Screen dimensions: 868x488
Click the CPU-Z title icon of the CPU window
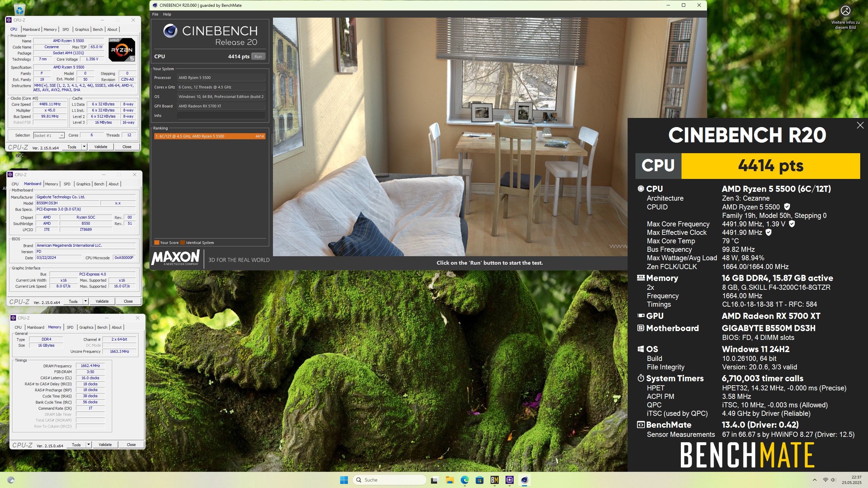(x=9, y=20)
